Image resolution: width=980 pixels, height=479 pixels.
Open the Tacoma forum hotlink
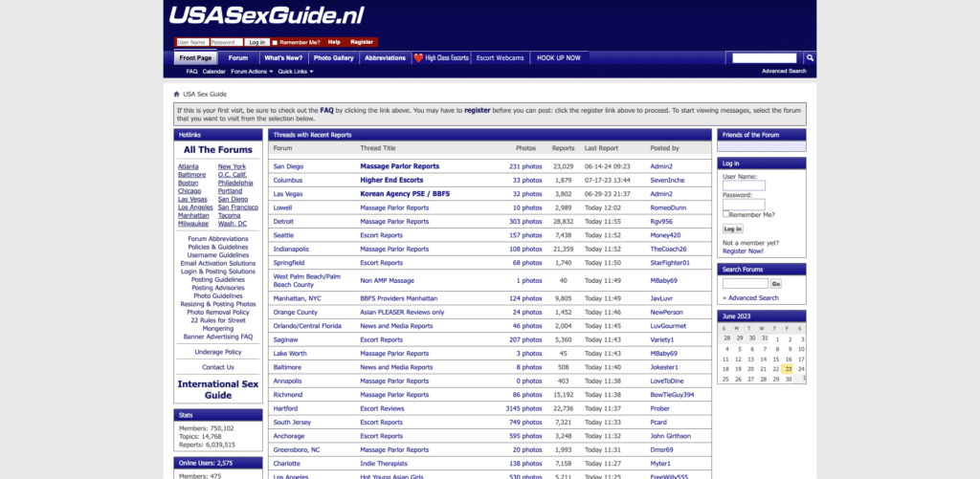pyautogui.click(x=229, y=215)
